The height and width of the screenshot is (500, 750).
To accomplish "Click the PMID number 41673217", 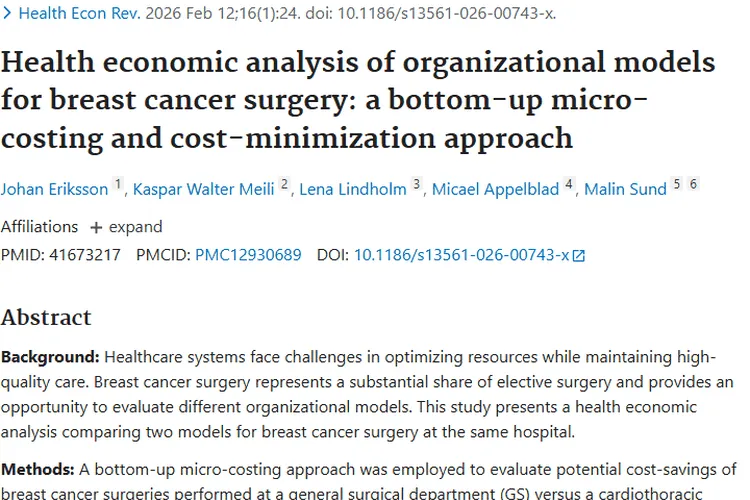I will click(x=84, y=255).
